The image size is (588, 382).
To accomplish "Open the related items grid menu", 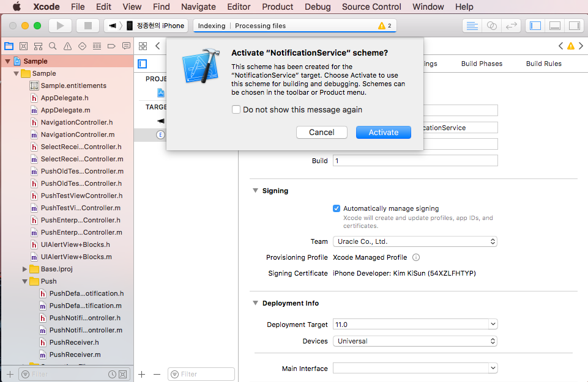I will 143,46.
